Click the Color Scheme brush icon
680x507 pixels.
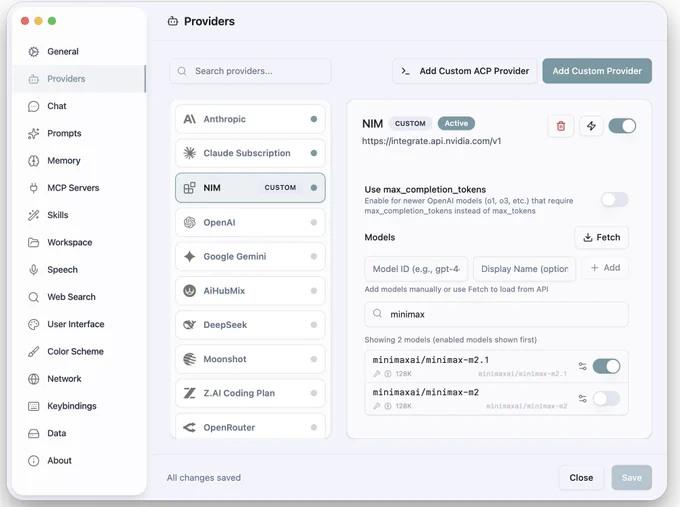point(33,352)
